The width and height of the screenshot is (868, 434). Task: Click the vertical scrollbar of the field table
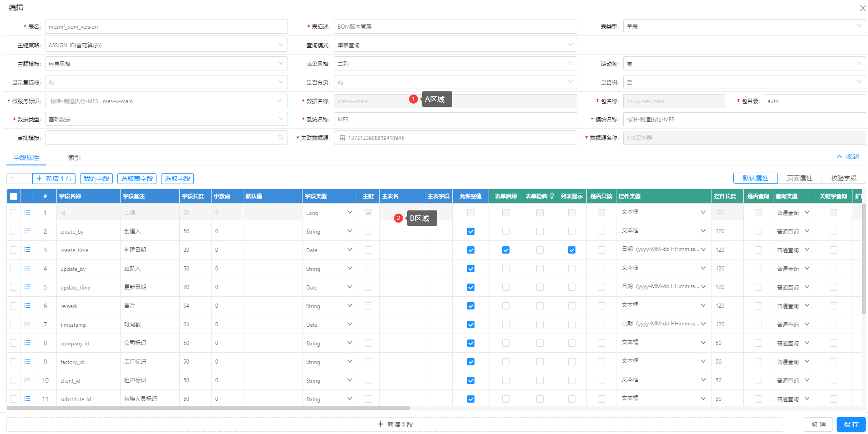[x=863, y=259]
